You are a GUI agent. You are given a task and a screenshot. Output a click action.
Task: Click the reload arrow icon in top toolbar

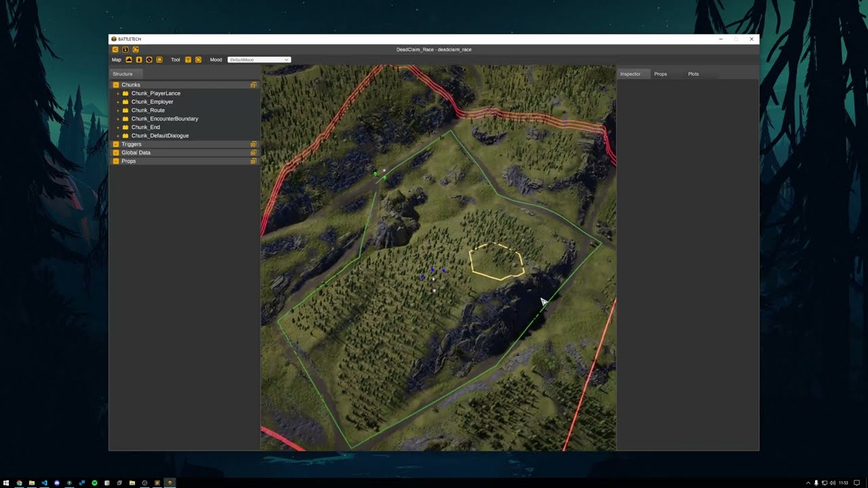click(136, 49)
